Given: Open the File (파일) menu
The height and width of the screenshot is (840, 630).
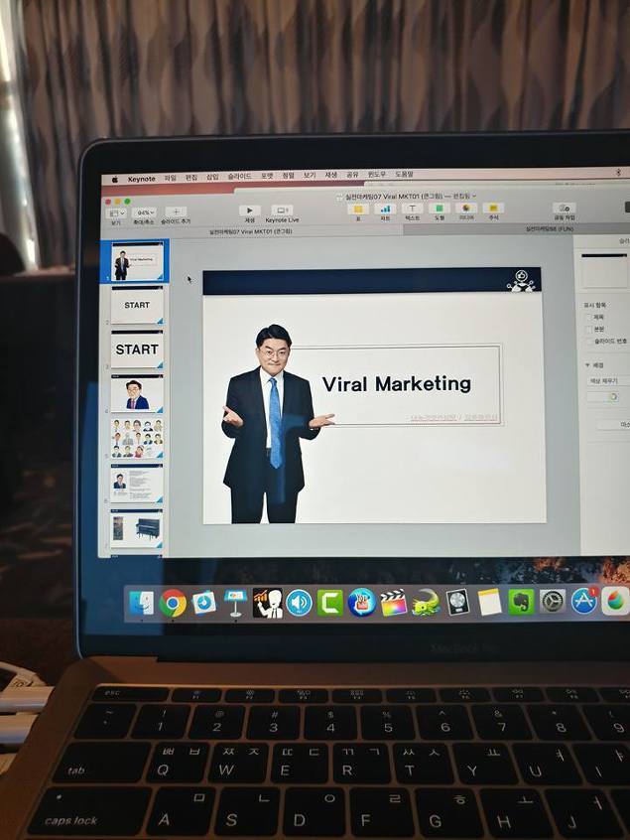Looking at the screenshot, I should point(171,178).
